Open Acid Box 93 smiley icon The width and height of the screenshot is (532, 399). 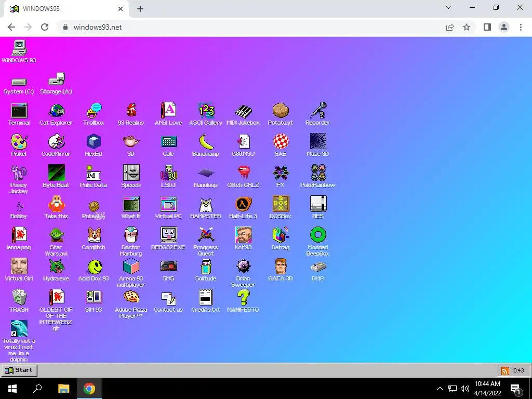tap(94, 267)
